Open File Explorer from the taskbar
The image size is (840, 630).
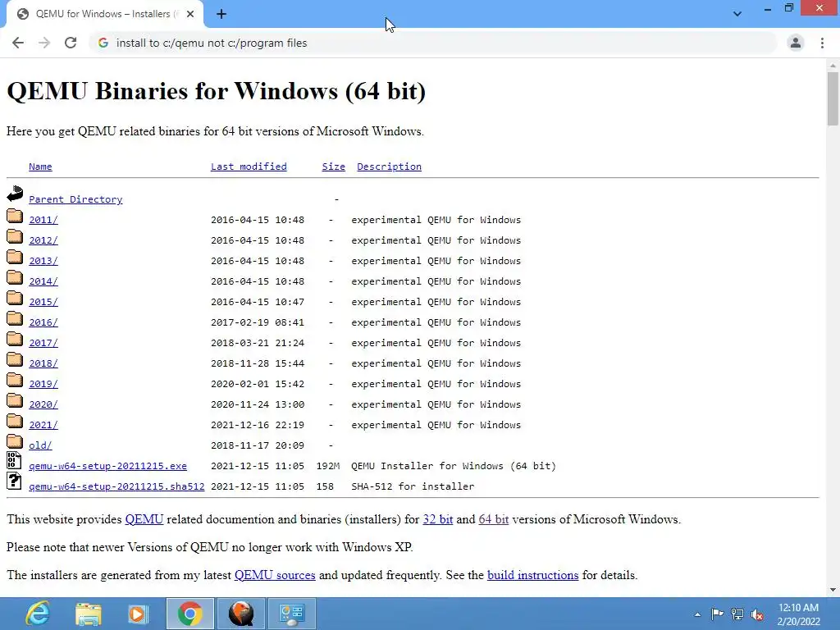point(88,614)
